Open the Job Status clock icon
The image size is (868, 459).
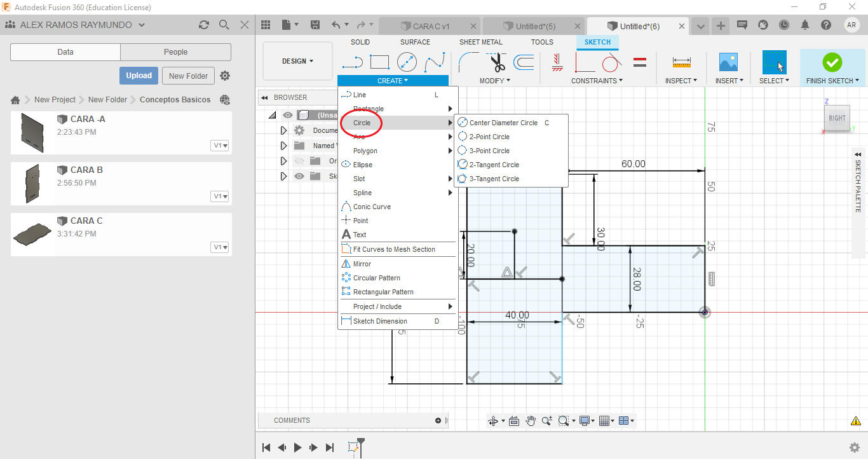click(x=784, y=25)
